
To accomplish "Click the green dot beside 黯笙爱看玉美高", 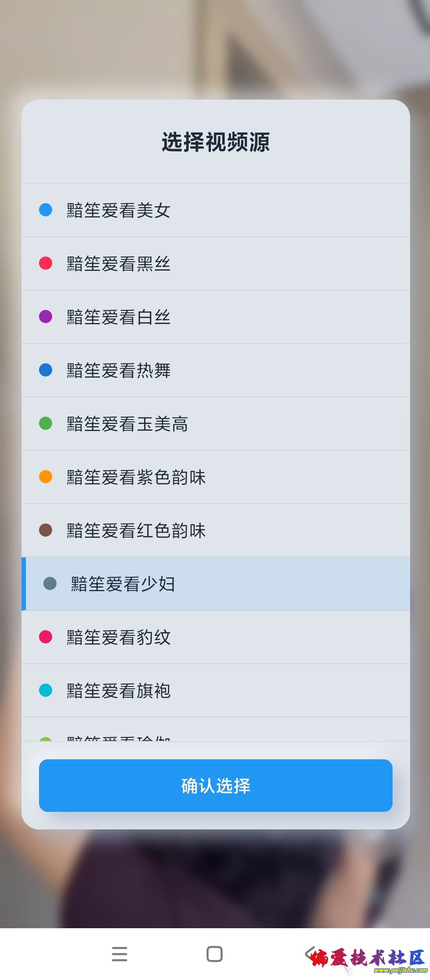I will point(46,423).
